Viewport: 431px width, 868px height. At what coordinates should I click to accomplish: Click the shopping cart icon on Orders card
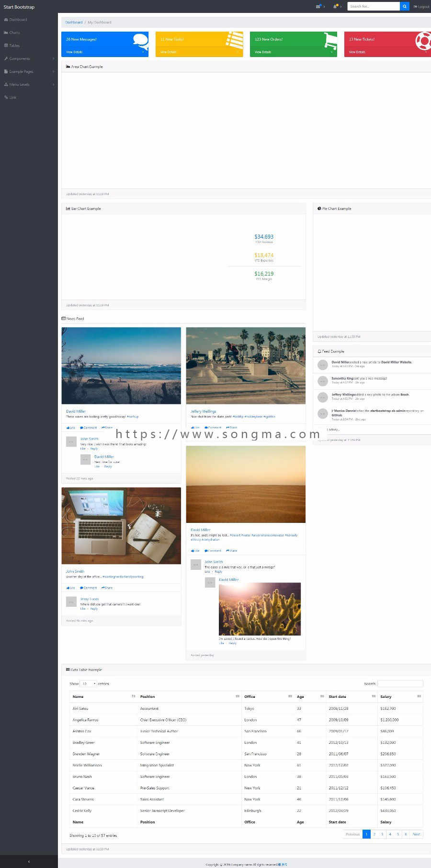click(330, 40)
